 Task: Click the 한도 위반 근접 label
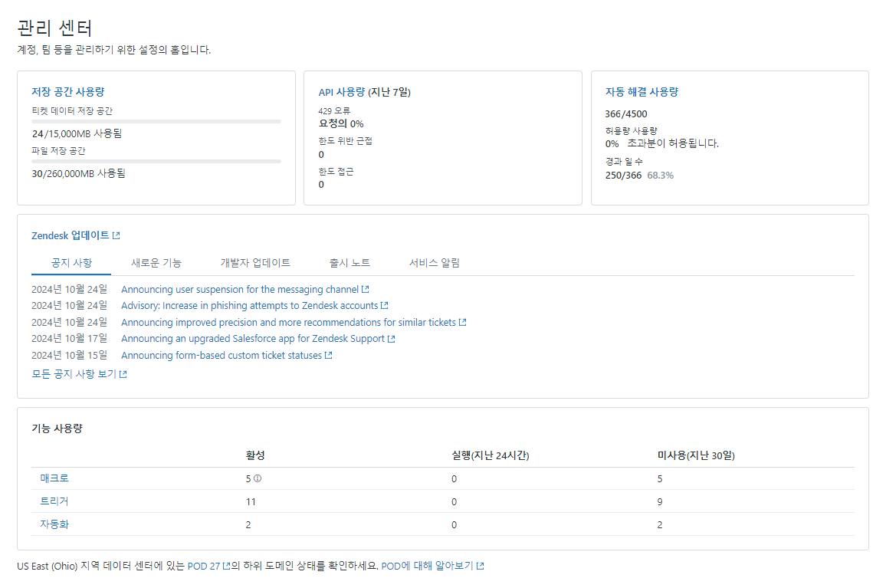click(x=345, y=141)
